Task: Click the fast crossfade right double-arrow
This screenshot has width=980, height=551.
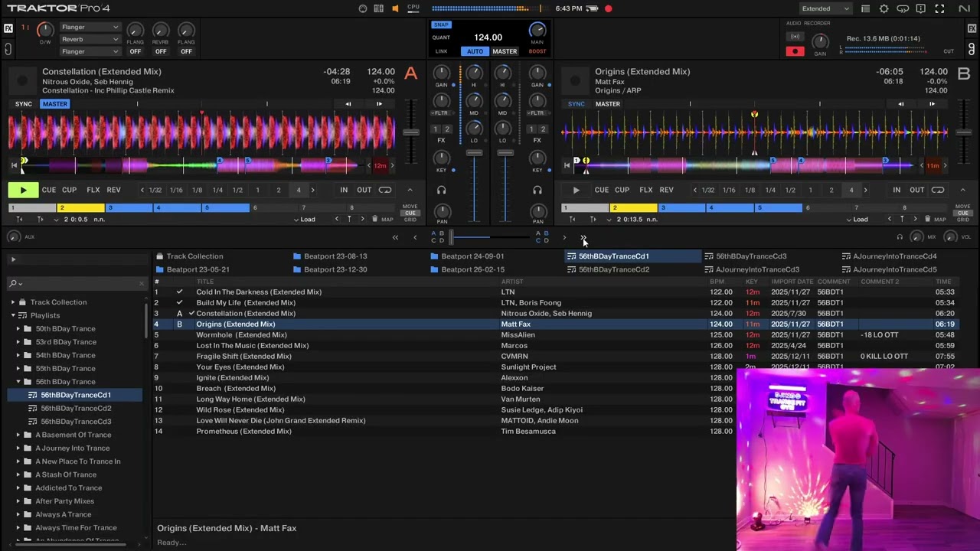Action: coord(583,238)
